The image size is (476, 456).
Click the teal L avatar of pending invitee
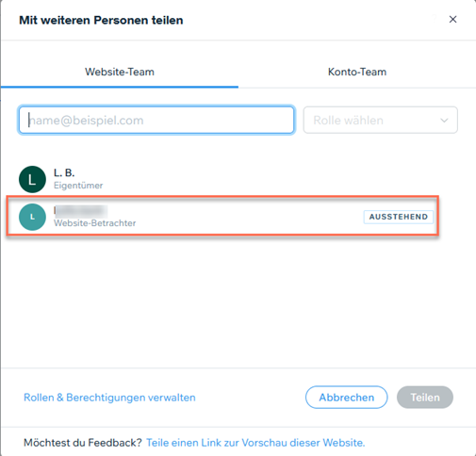point(32,217)
